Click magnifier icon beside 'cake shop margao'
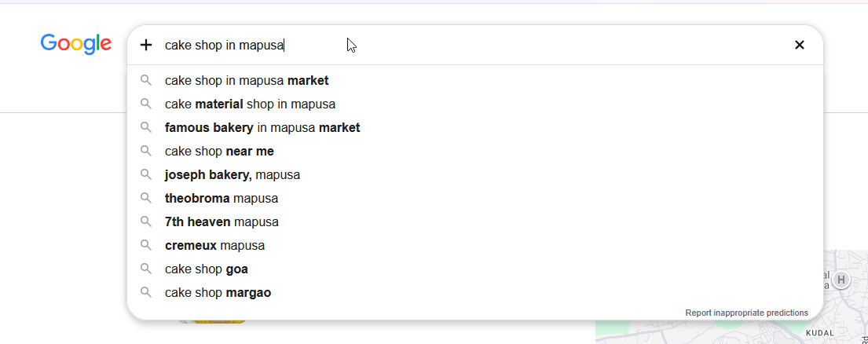Screen dimensions: 868x344 click(145, 293)
